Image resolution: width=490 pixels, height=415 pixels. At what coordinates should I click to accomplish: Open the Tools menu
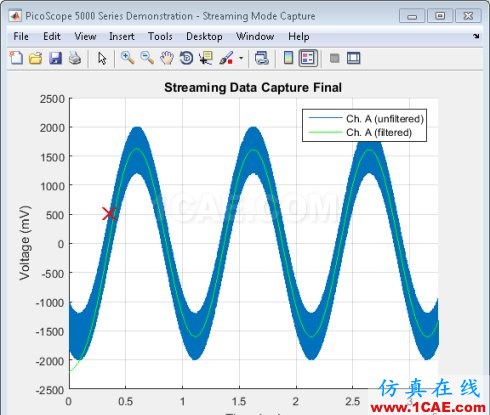pos(160,36)
